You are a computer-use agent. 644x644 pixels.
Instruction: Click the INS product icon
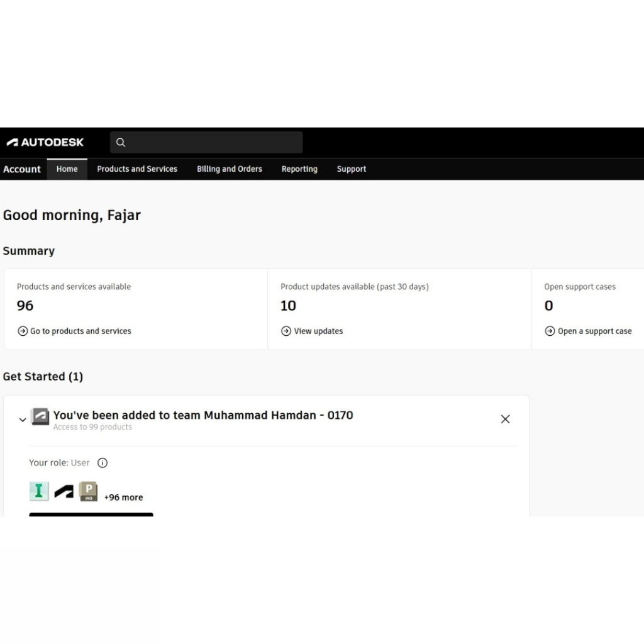point(88,491)
